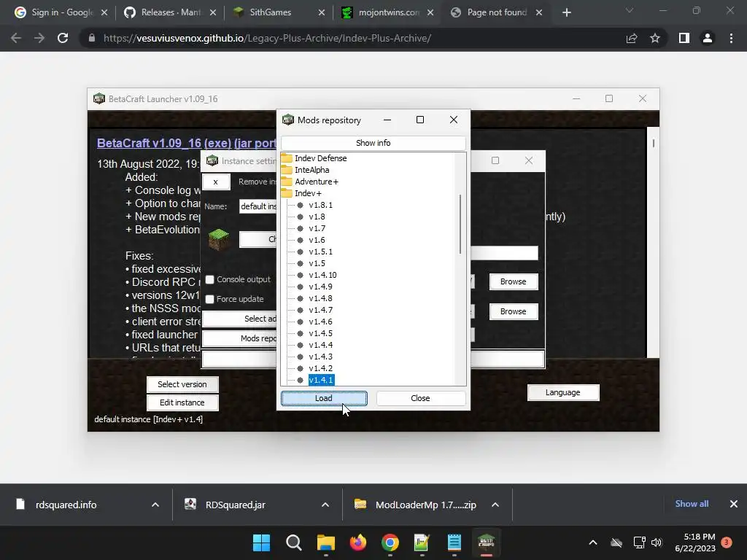Enable the Console output checkbox

[x=209, y=279]
